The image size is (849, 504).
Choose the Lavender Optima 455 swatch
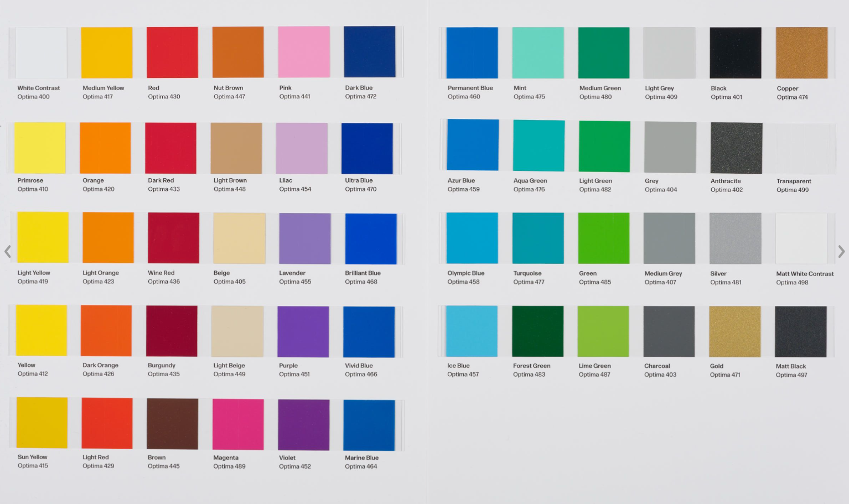tap(305, 238)
